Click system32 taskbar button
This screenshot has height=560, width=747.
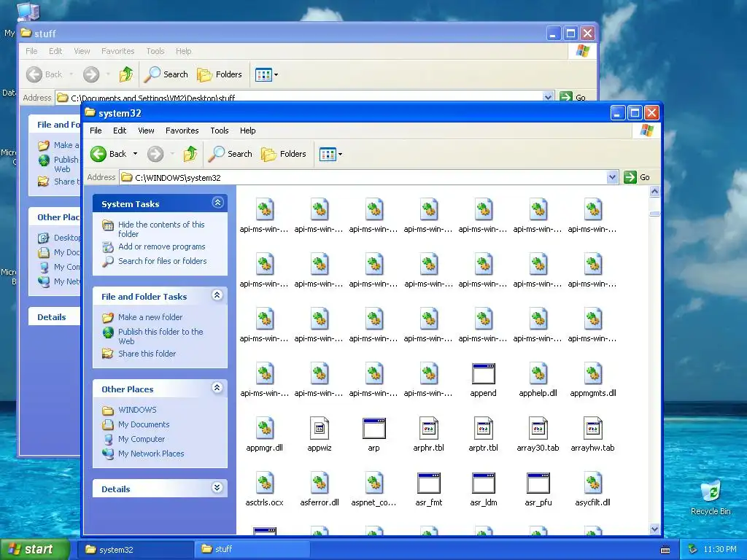(x=135, y=549)
